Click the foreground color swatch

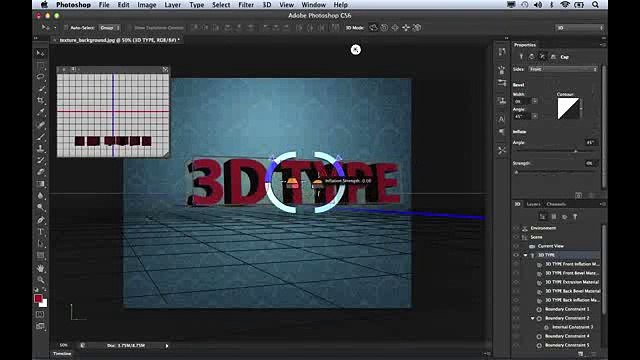pyautogui.click(x=38, y=299)
